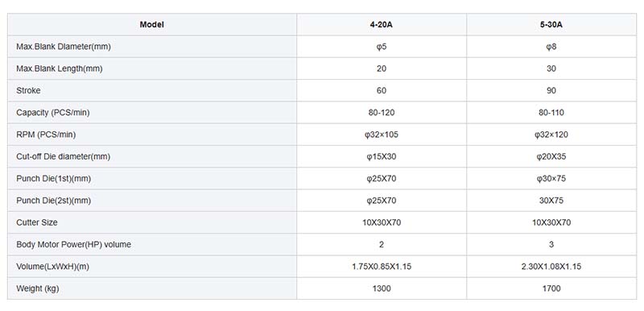Click the Model column header
644x311 pixels.
[152, 25]
